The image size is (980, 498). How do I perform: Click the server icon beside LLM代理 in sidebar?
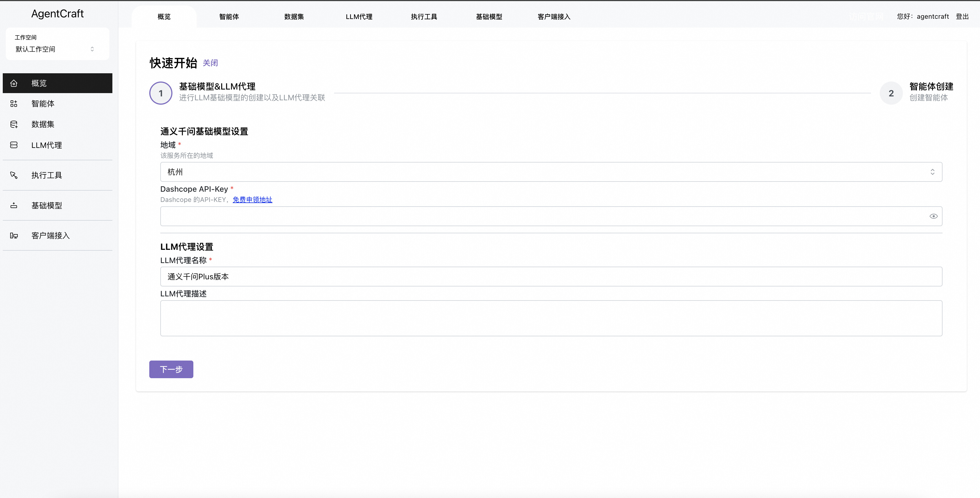14,145
